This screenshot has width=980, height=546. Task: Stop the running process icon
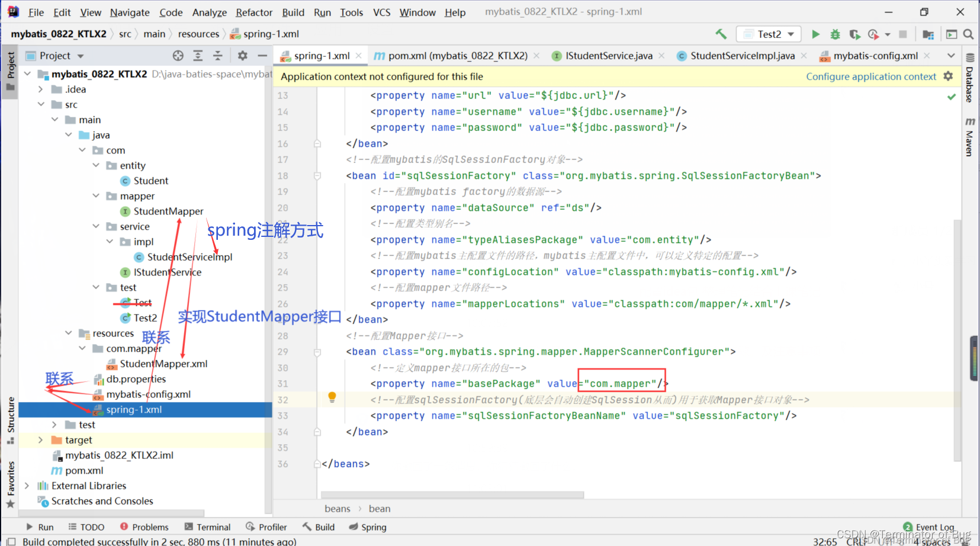click(x=902, y=34)
